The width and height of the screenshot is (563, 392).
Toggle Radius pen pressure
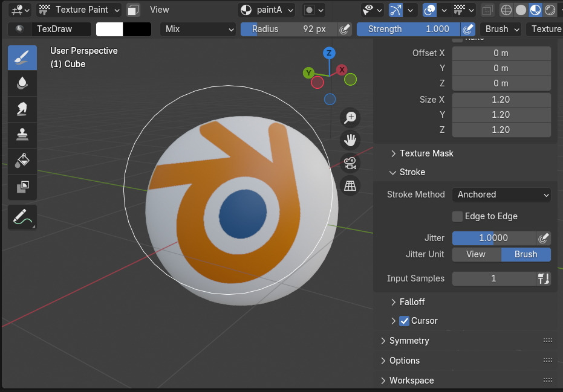344,29
